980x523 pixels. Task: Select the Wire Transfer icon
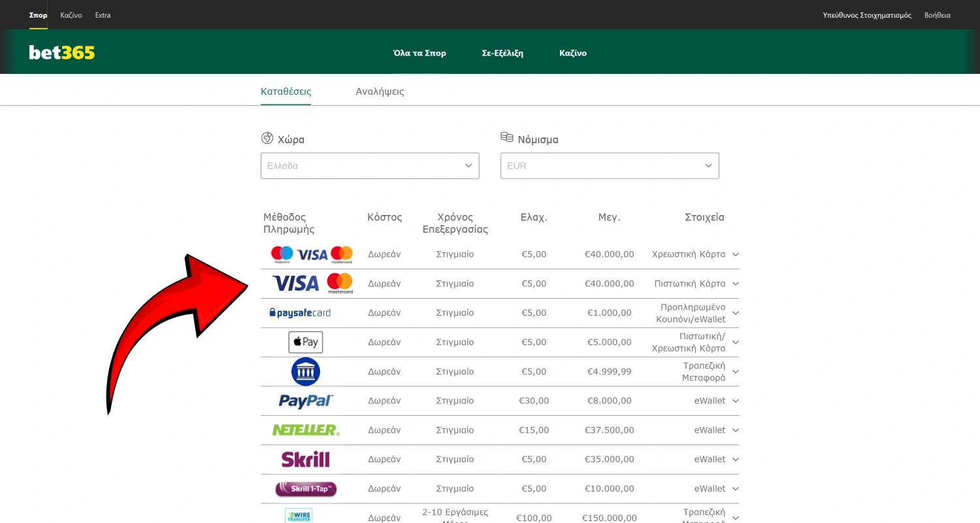pos(299,516)
